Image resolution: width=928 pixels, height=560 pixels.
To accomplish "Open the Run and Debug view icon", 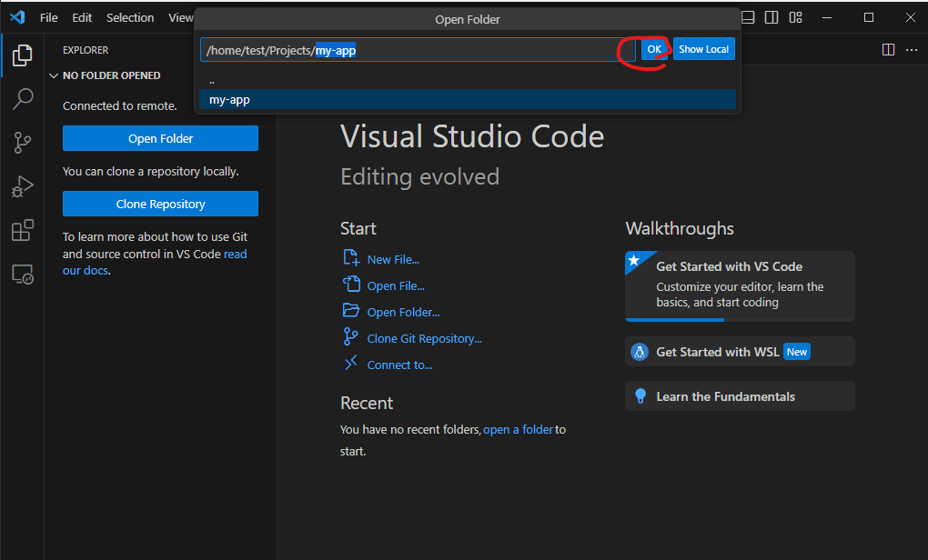I will [x=23, y=186].
